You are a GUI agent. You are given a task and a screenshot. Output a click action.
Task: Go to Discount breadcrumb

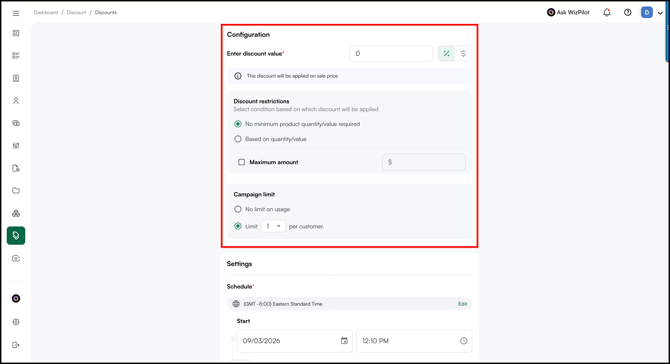[x=76, y=12]
